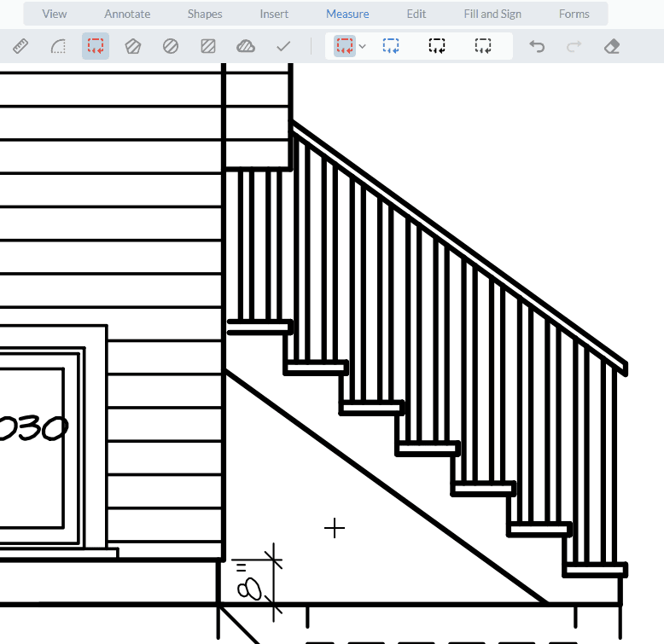
Task: Switch to the Annotate tab
Action: [x=127, y=14]
